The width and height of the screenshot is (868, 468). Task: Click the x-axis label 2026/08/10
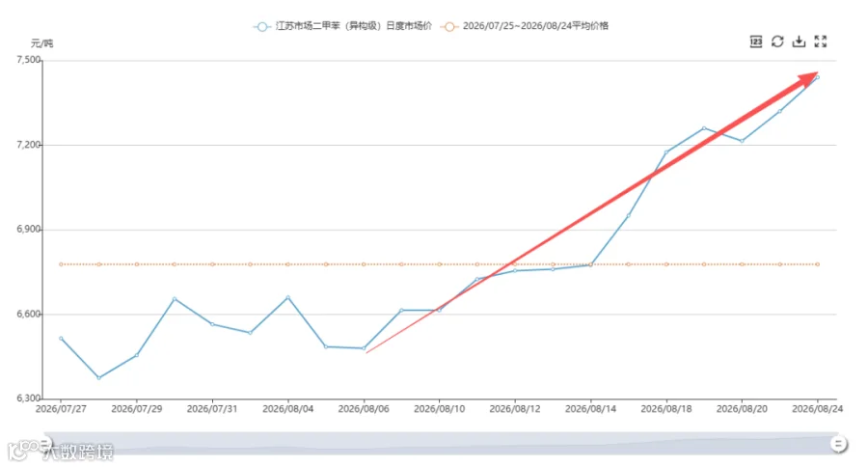pyautogui.click(x=440, y=409)
